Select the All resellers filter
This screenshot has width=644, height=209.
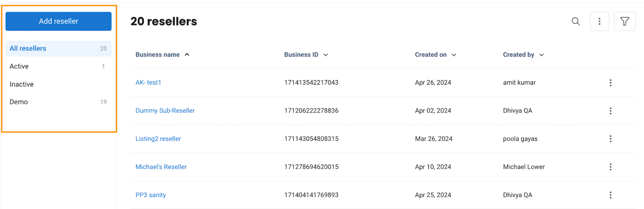(x=58, y=48)
